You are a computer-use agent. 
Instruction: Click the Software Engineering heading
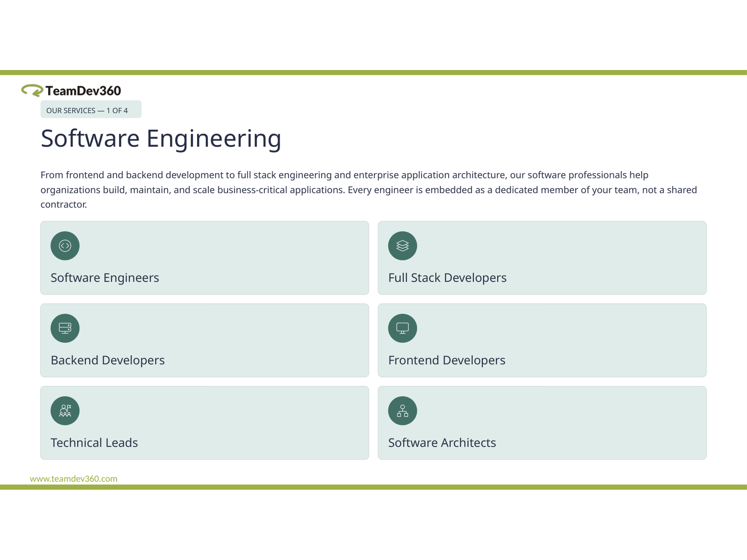click(161, 139)
